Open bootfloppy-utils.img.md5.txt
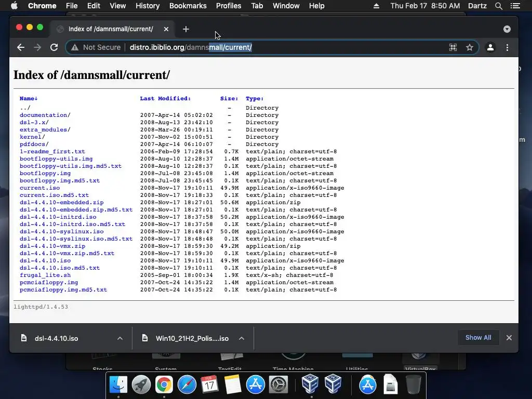 point(71,166)
